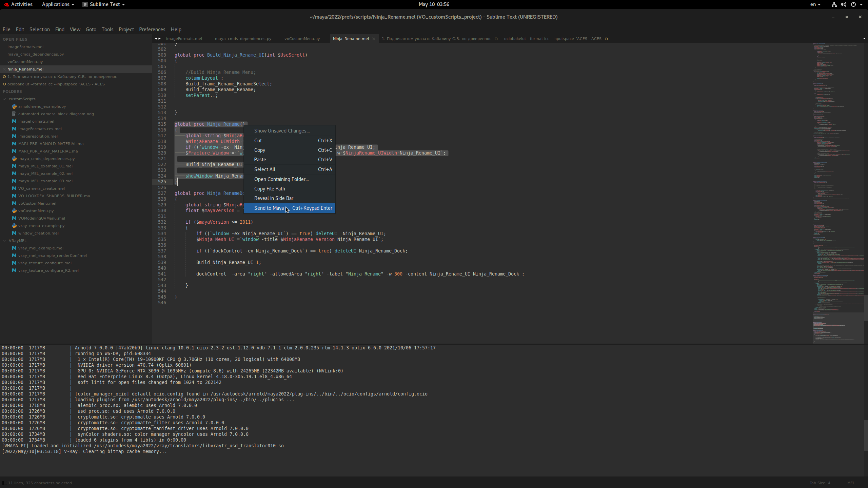Toggle the keyboard layout via the en indicator
Screen dimensions: 868x488
[814, 4]
